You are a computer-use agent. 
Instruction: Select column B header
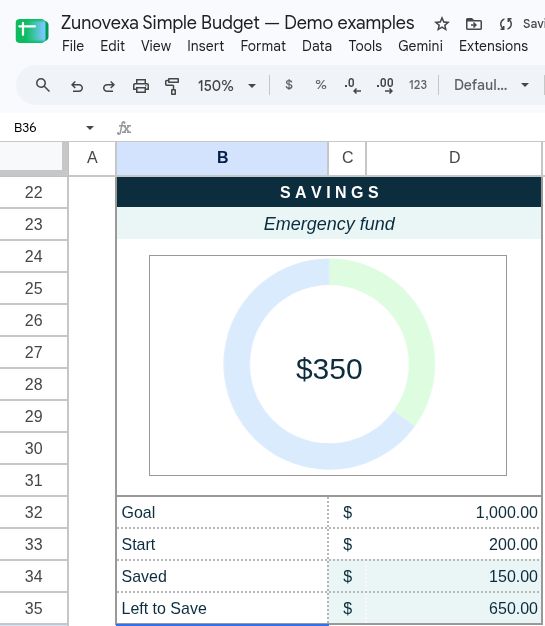tap(222, 158)
